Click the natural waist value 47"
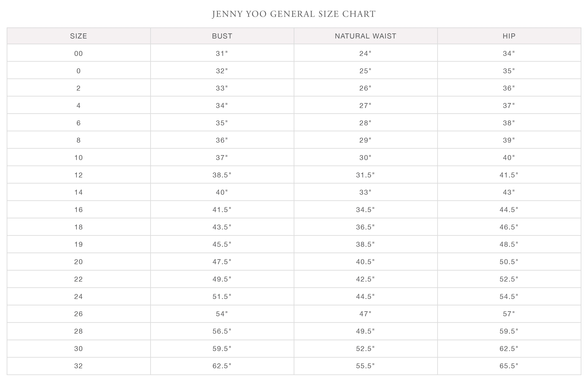Image resolution: width=588 pixels, height=382 pixels. [x=365, y=314]
